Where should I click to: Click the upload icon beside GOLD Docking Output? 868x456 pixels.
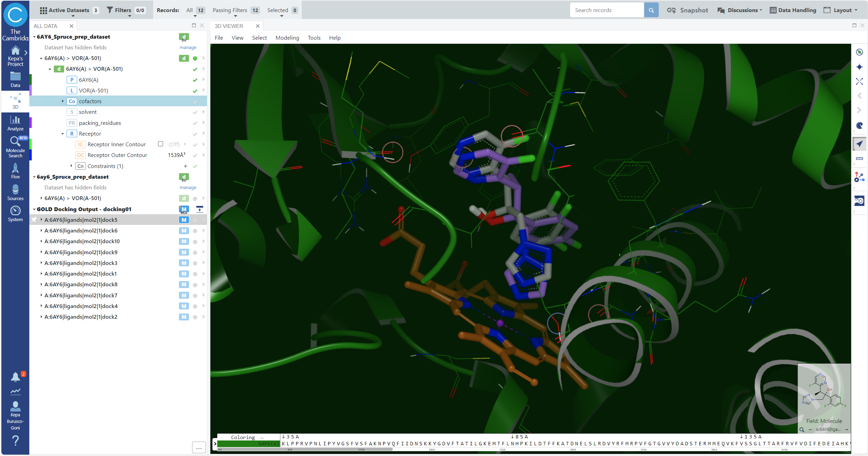(199, 209)
